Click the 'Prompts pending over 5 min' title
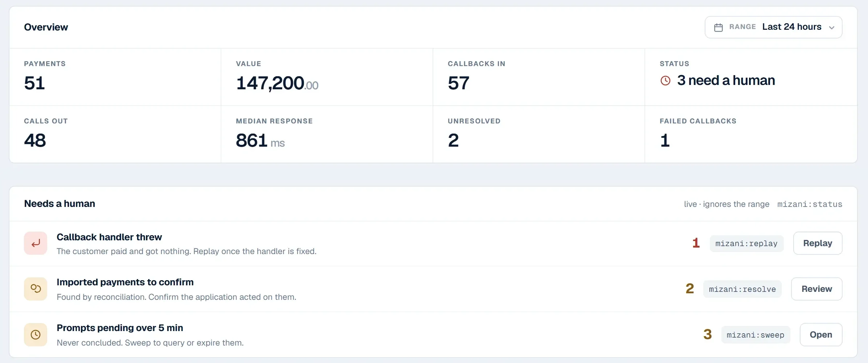This screenshot has height=363, width=868. pos(120,328)
